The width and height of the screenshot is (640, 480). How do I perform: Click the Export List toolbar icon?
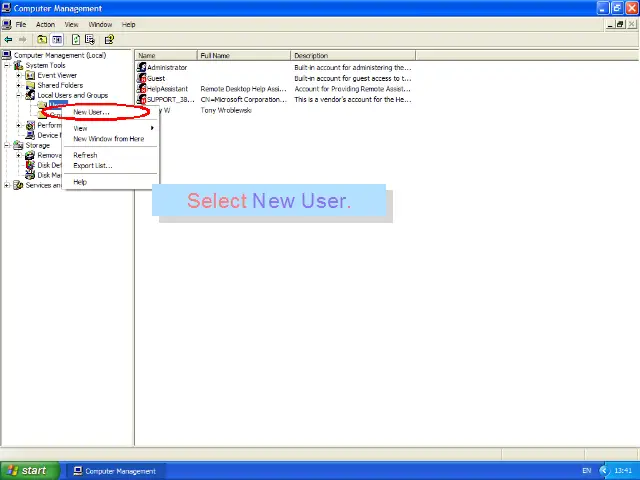tap(90, 40)
